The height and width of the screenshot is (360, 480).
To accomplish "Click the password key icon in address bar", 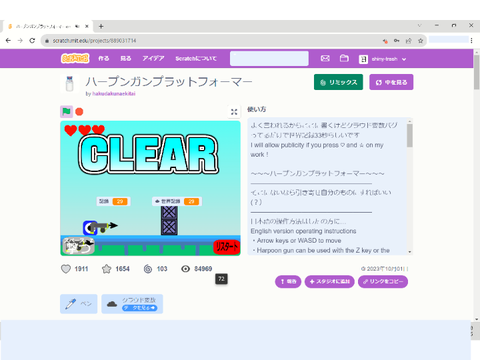I will (x=397, y=41).
